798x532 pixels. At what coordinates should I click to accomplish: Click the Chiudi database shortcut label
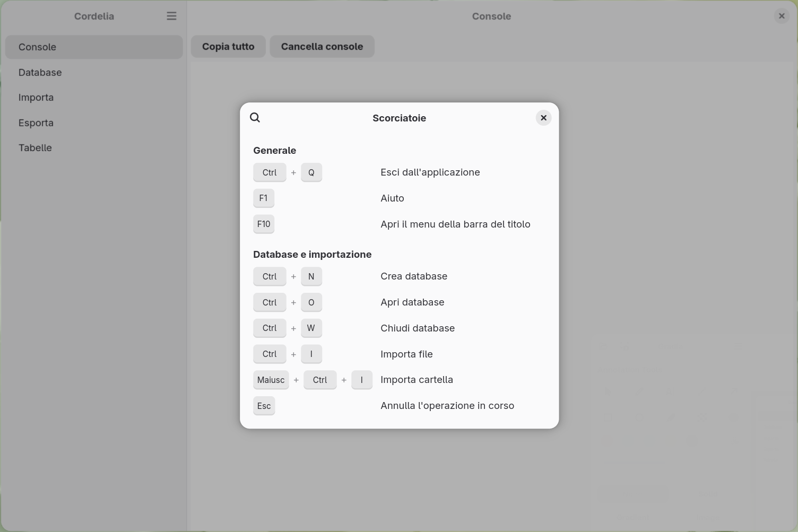[418, 328]
